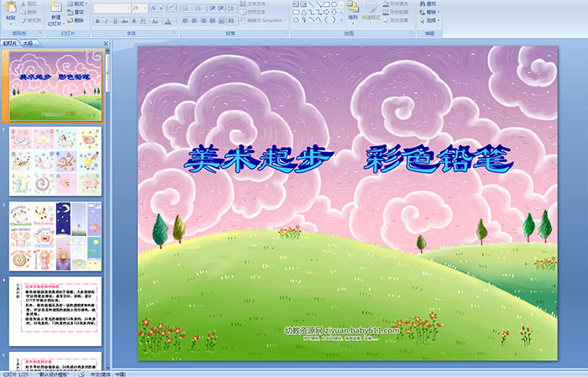Open the font name combo box
The image size is (588, 377).
[112, 8]
